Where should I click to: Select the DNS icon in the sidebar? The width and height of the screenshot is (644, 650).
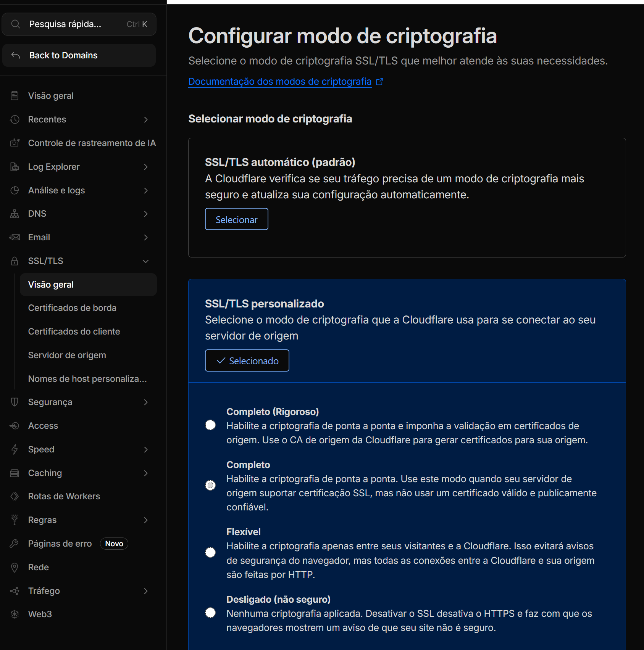14,214
